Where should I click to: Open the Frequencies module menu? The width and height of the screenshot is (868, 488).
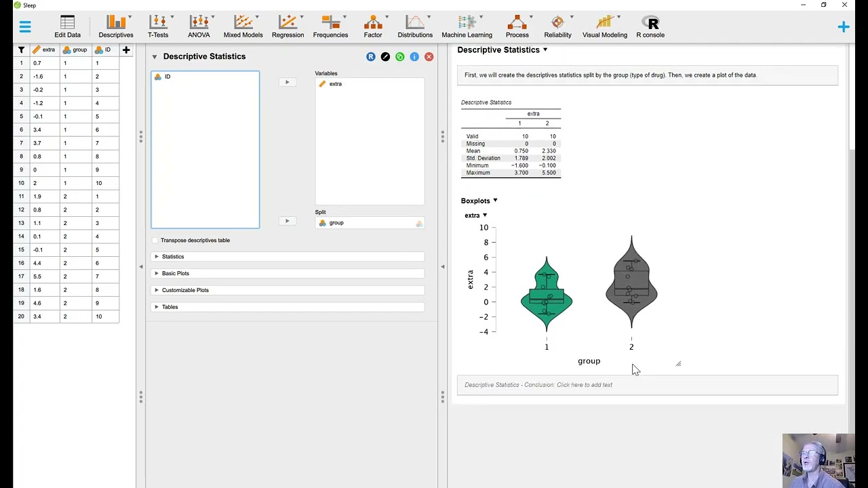coord(330,27)
